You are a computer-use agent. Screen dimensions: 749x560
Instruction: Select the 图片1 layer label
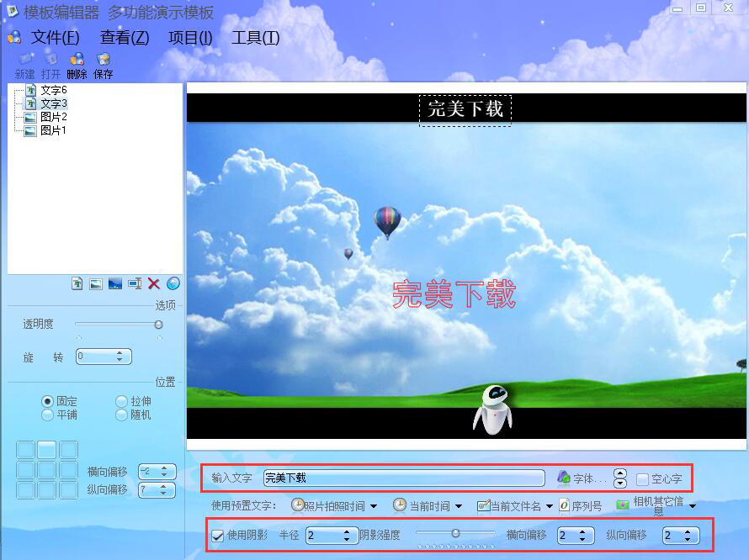pos(53,130)
